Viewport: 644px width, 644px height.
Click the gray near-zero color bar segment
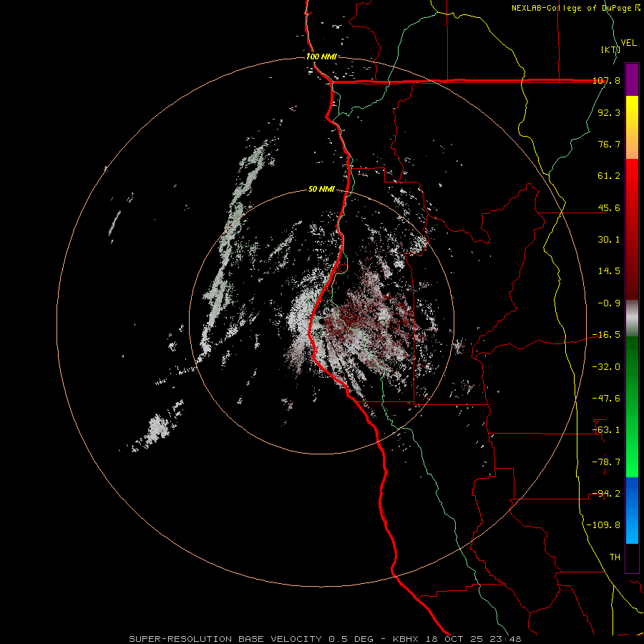point(632,318)
